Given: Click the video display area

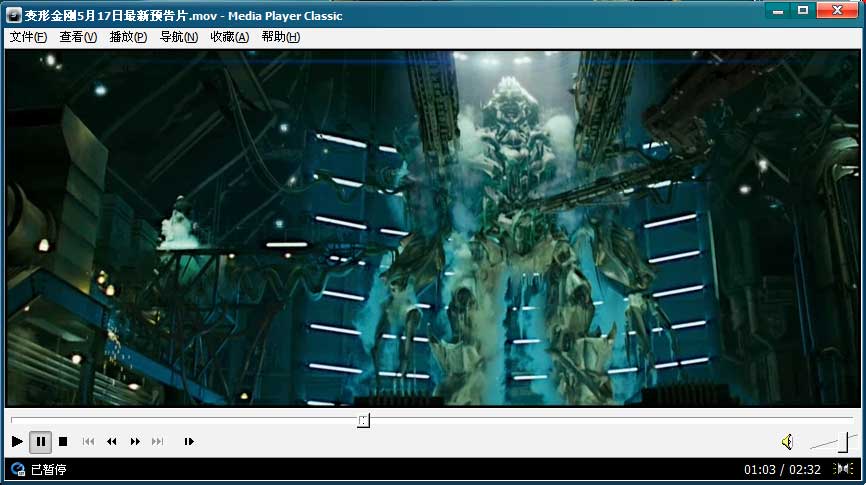Looking at the screenshot, I should 433,228.
